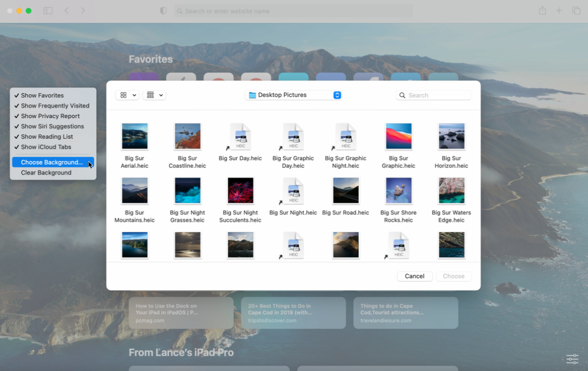Select Big Sur Graphic.heic thumbnail
Image resolution: width=588 pixels, height=371 pixels.
(398, 136)
